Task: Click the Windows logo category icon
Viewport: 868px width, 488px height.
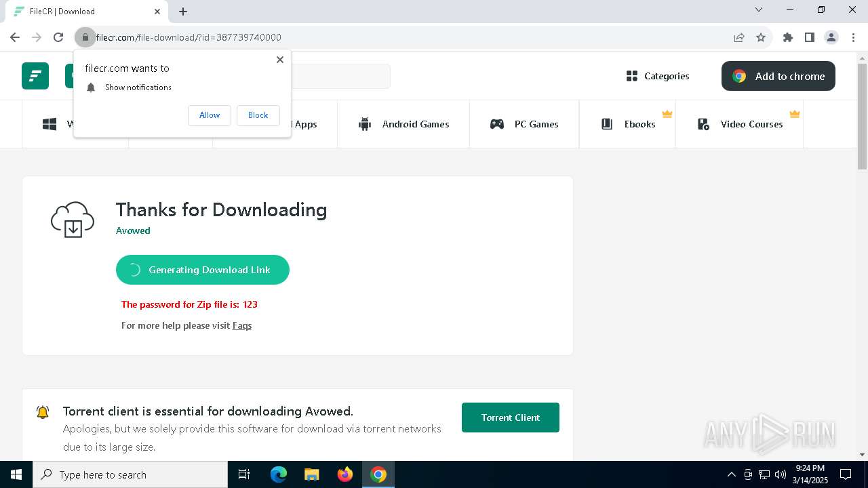Action: coord(50,124)
